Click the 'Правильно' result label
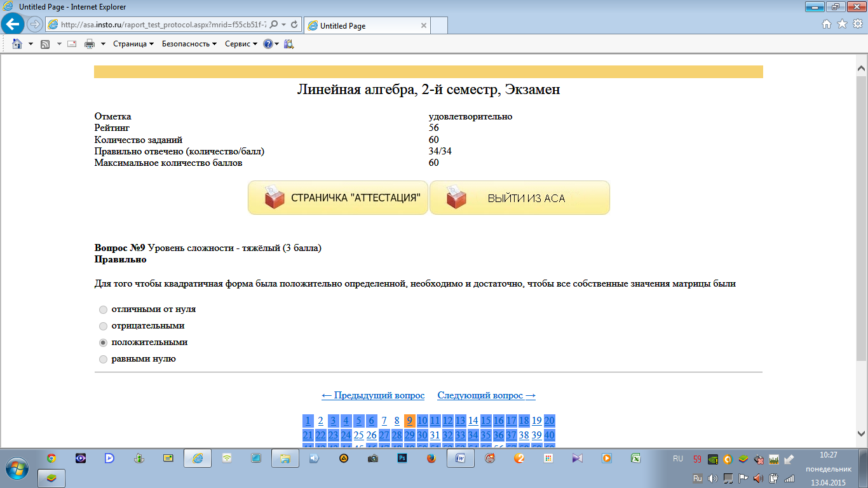The width and height of the screenshot is (868, 488). (x=120, y=259)
